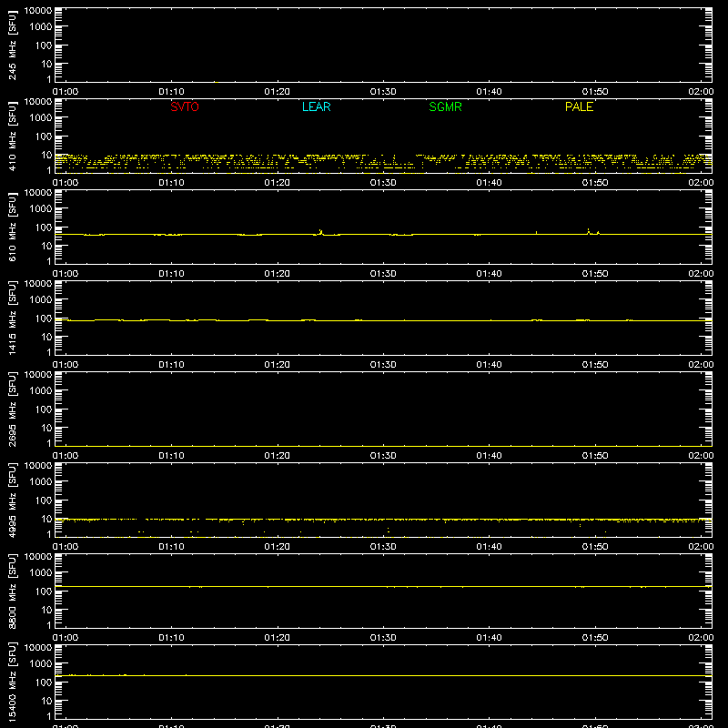Click the 100 y-axis value on the 8800 MHz plot

pyautogui.click(x=44, y=591)
